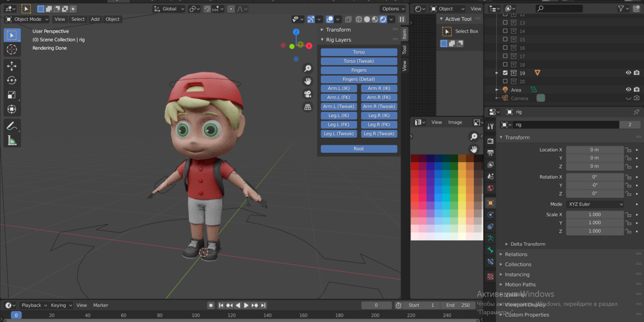Uncheck the collection 19 checkbox
644x322 pixels.
[505, 73]
